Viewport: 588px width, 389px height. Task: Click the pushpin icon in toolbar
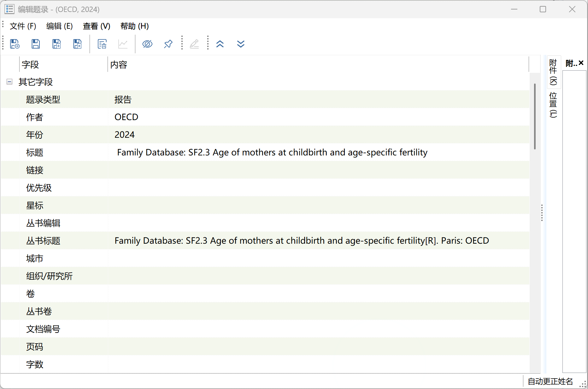tap(168, 44)
